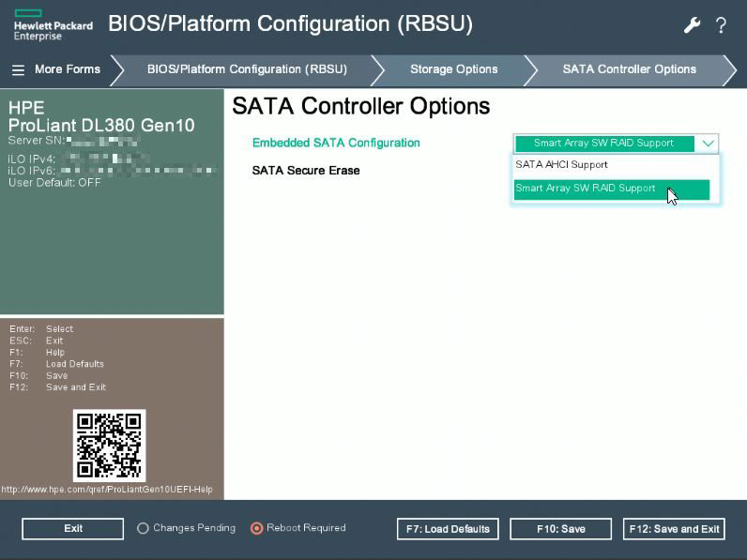Click the wrench settings icon
Viewport: 747px width, 560px height.
tap(692, 25)
